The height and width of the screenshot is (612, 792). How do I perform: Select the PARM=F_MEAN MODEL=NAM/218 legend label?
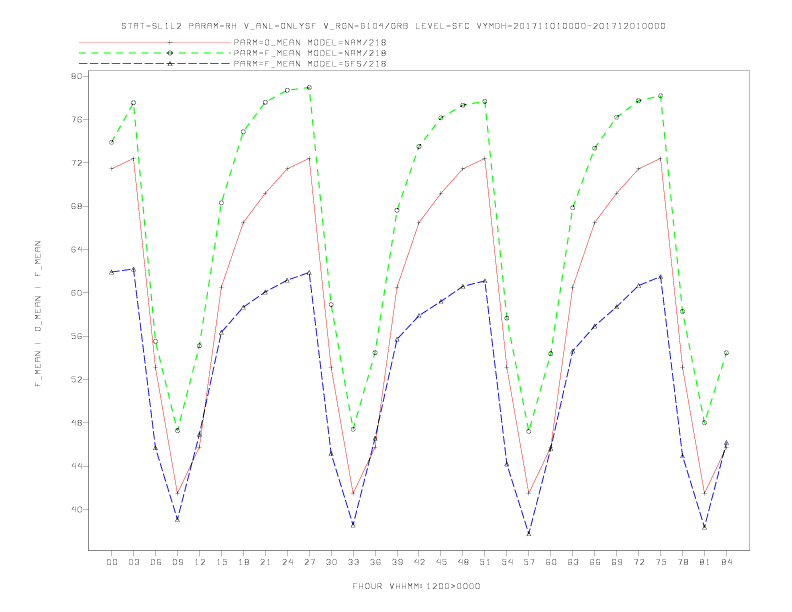click(310, 53)
